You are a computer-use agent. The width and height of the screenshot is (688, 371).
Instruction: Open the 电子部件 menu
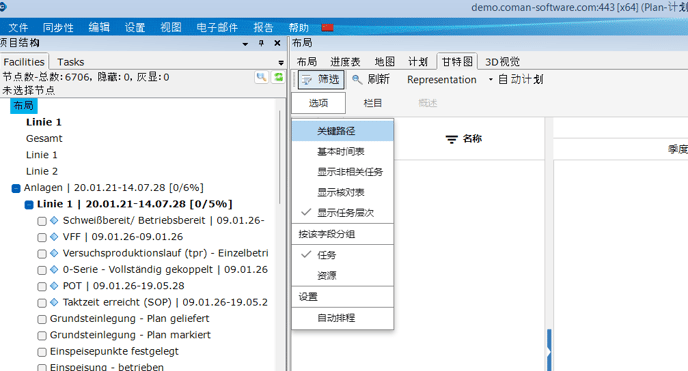point(217,28)
